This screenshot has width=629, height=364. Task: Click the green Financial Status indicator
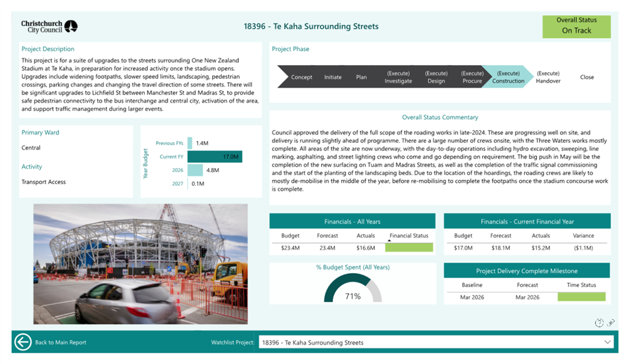pyautogui.click(x=409, y=247)
